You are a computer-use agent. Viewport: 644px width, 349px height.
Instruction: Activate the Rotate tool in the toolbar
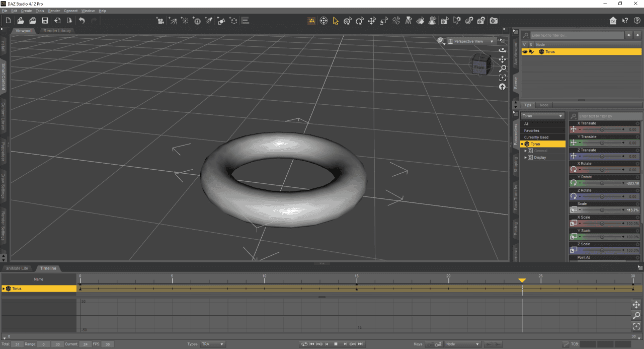point(360,20)
